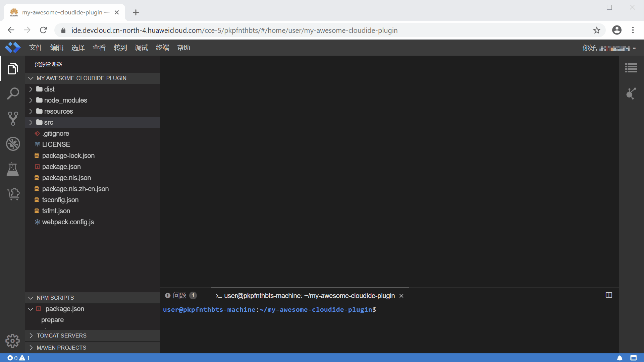Toggle the terminal split panel icon
Viewport: 644px width, 362px height.
tap(609, 295)
